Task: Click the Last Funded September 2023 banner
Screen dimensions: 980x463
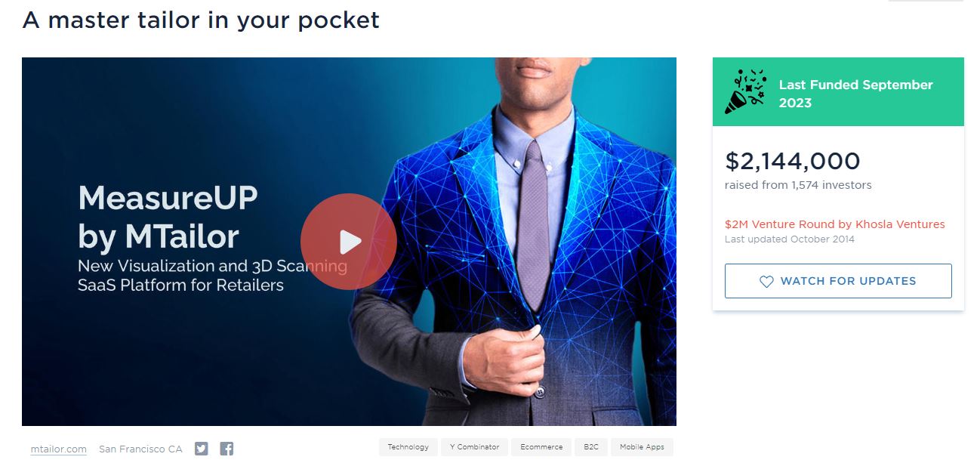Action: click(838, 92)
